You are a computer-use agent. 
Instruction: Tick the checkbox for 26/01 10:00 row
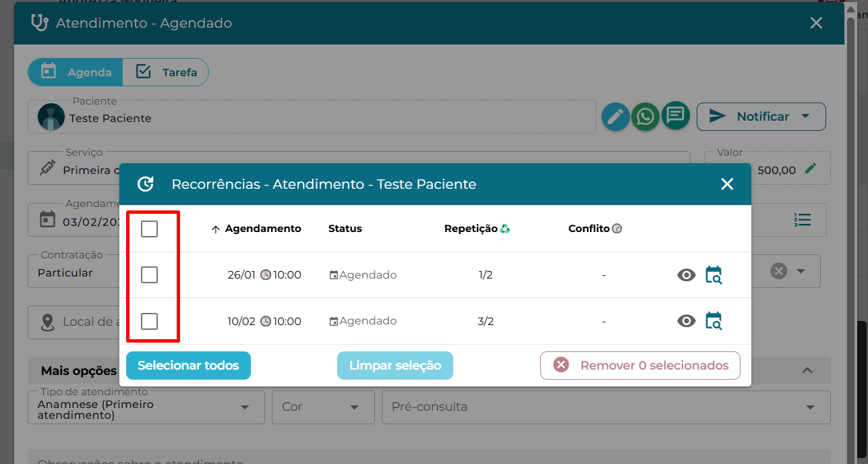click(149, 275)
